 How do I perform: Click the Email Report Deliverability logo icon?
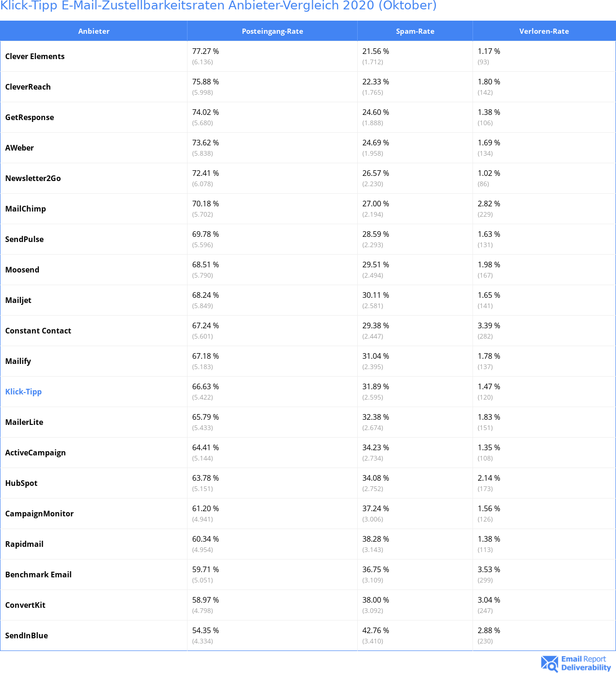549,664
